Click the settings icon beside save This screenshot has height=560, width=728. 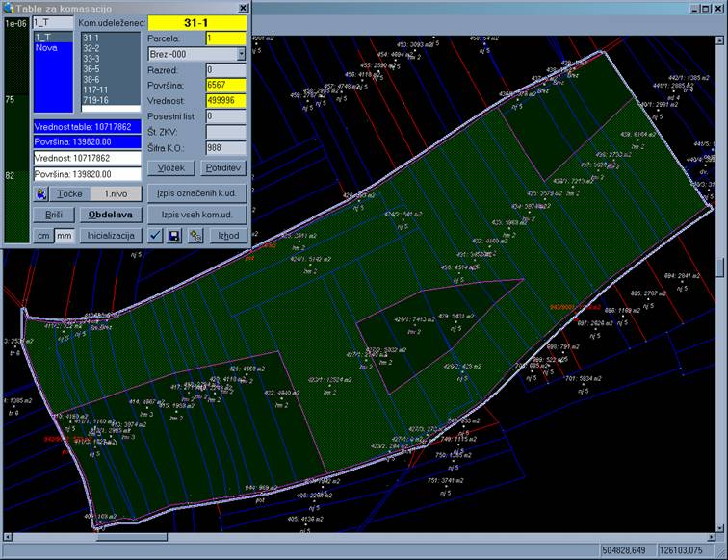point(195,236)
